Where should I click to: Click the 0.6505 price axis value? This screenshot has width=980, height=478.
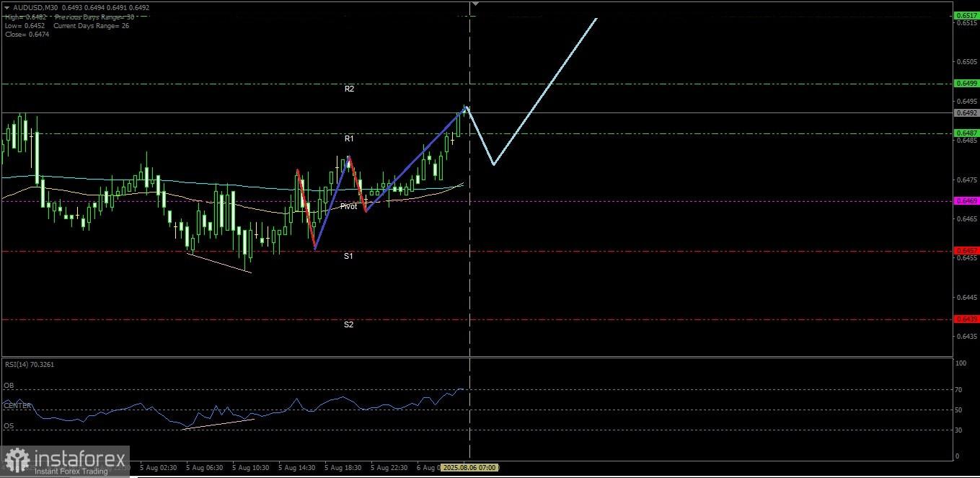click(967, 62)
